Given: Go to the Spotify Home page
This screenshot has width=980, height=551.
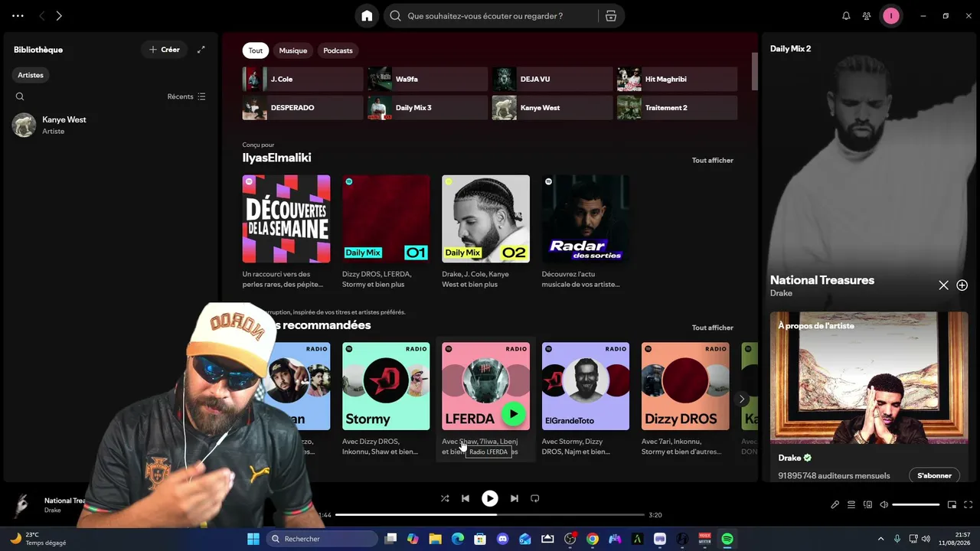Looking at the screenshot, I should (367, 16).
